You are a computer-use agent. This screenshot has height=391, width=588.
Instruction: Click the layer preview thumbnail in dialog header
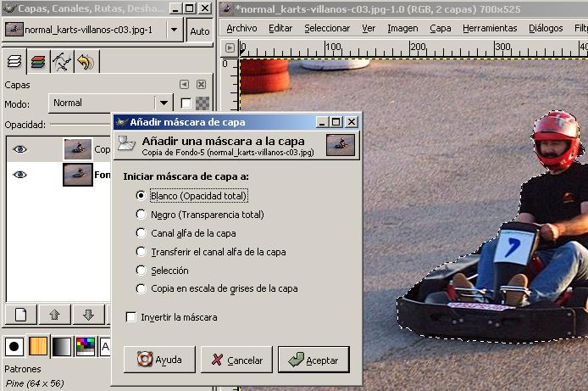click(x=340, y=145)
